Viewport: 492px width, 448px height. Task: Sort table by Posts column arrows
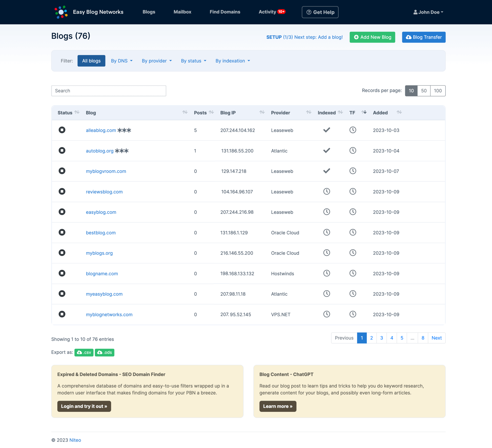pos(211,112)
